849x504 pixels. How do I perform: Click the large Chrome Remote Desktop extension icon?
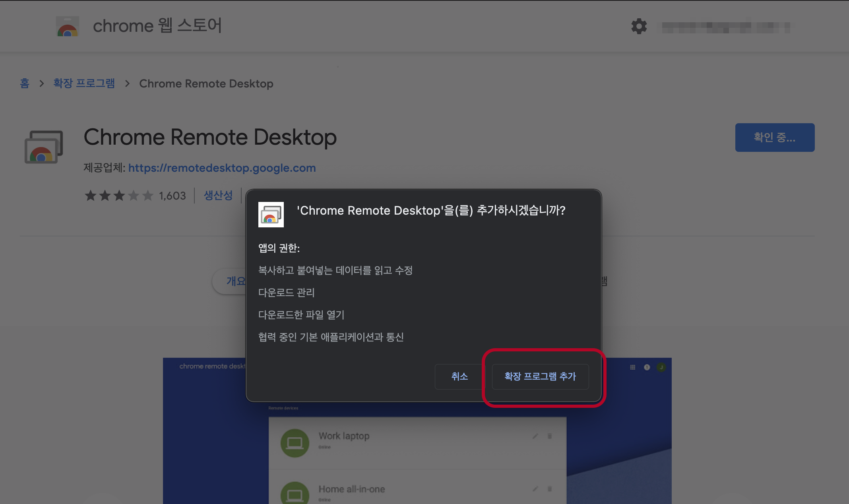[44, 147]
